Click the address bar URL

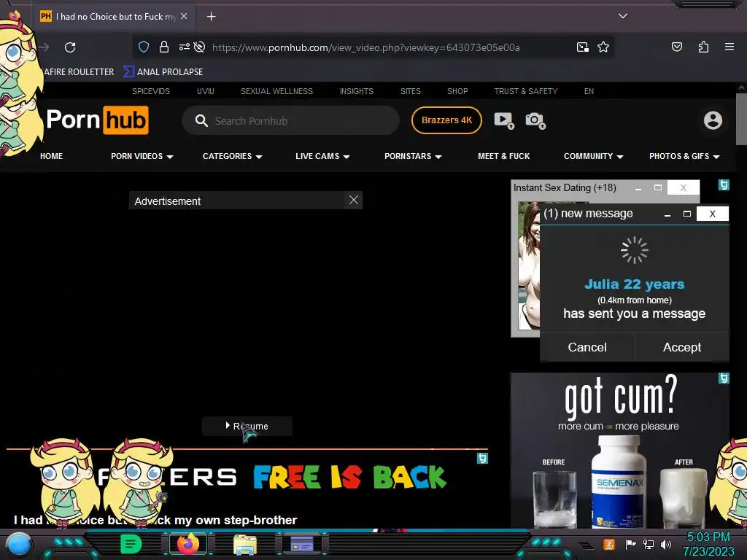tap(366, 47)
